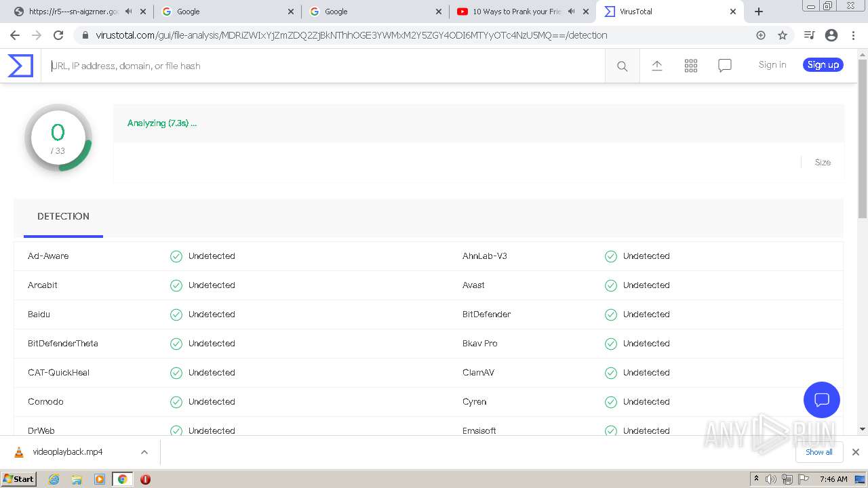The image size is (868, 488).
Task: Close the YouTube prank tab
Action: [586, 12]
